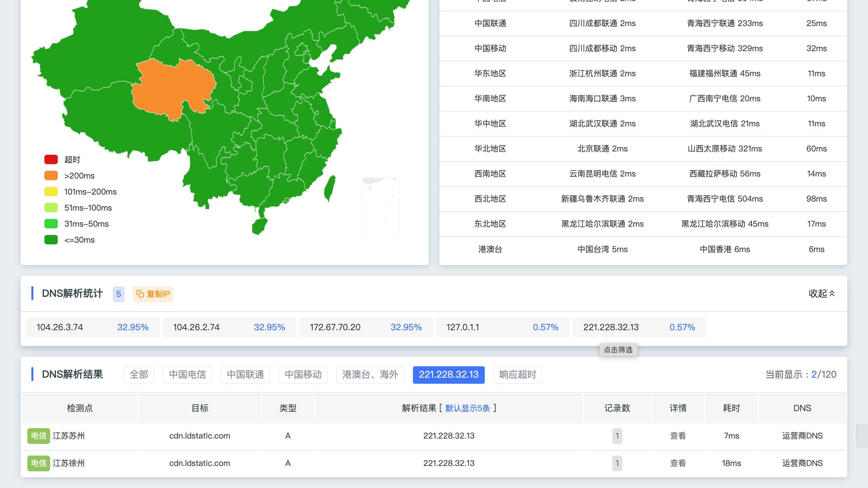Select the 响应超时 filter tab
The height and width of the screenshot is (488, 868).
click(517, 375)
